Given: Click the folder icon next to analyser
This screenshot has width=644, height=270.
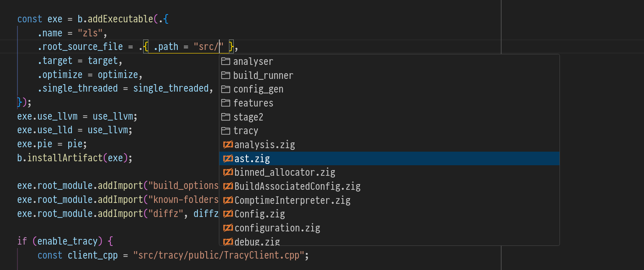Looking at the screenshot, I should (225, 61).
